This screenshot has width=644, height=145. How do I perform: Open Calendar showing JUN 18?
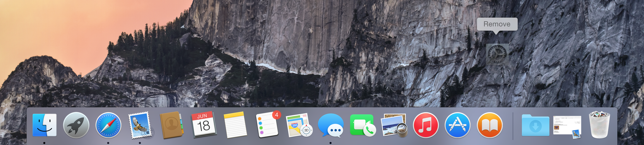pyautogui.click(x=204, y=125)
